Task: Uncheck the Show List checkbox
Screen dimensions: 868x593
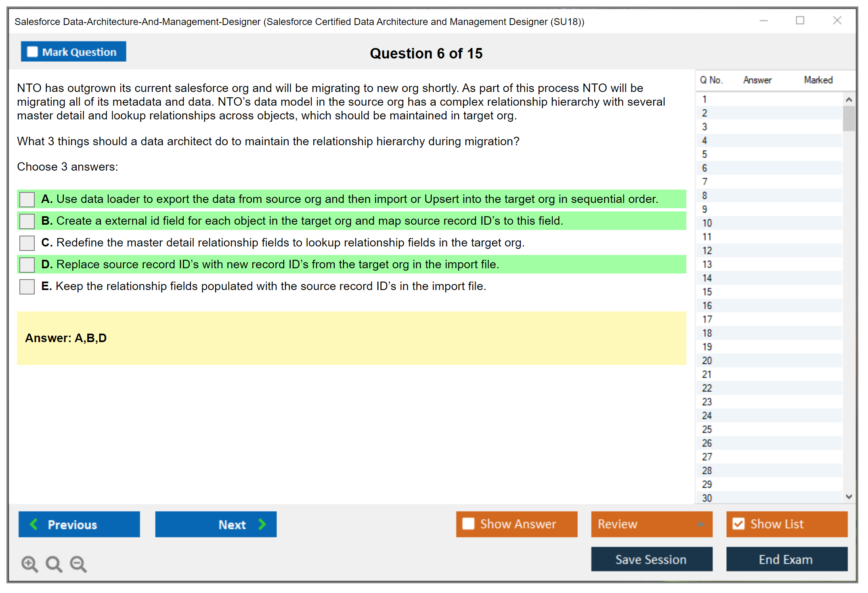Action: (x=738, y=524)
